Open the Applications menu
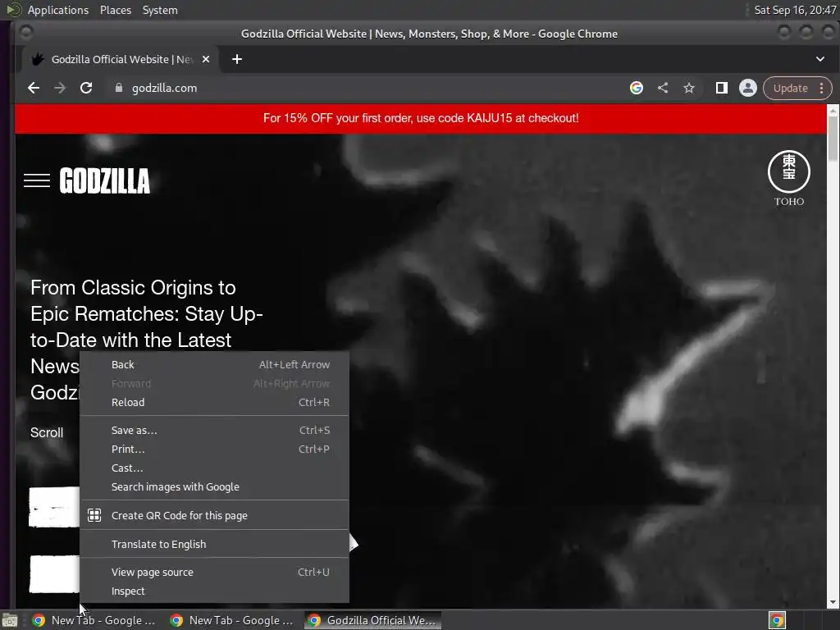 point(58,10)
